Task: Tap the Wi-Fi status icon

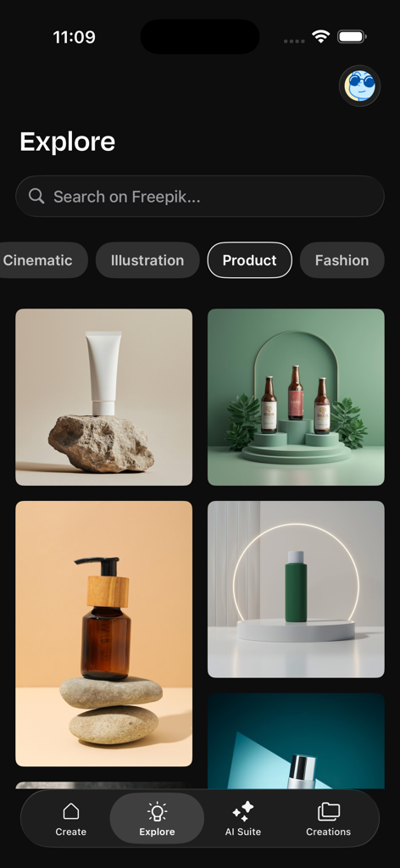Action: coord(320,36)
